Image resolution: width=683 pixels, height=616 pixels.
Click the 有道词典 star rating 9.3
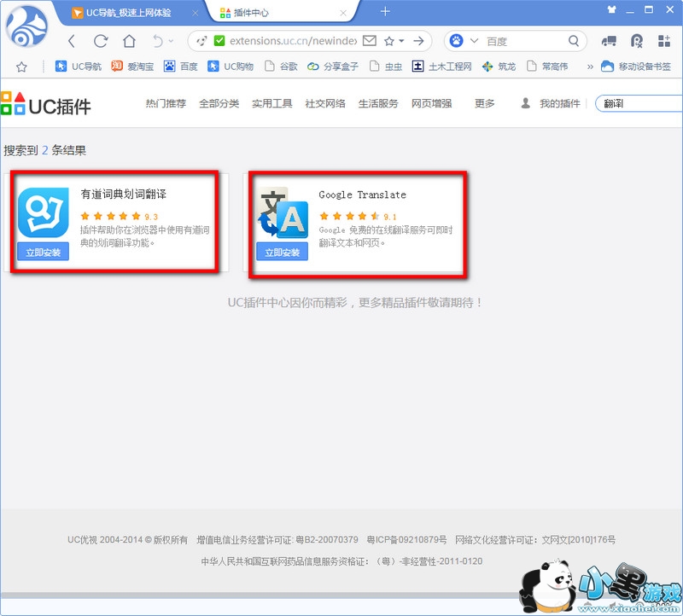[x=119, y=216]
